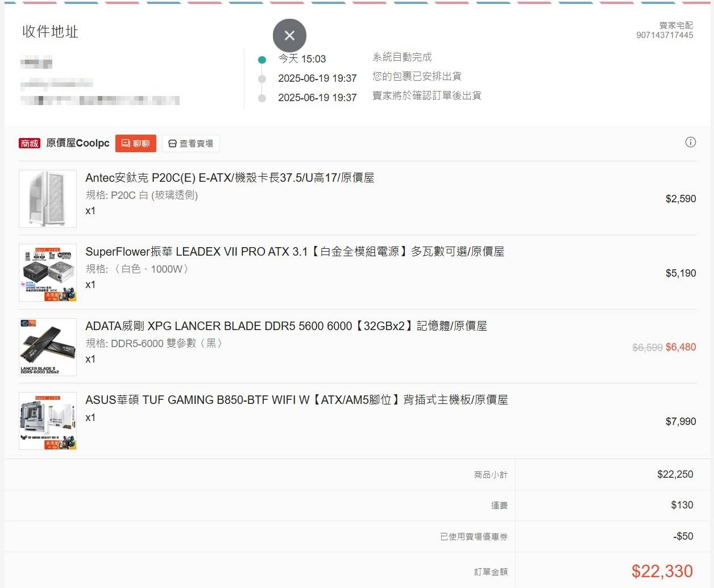This screenshot has width=714, height=588.
Task: Click the SuperFlower振華 LEADEX VII PRO title
Action: (x=294, y=252)
